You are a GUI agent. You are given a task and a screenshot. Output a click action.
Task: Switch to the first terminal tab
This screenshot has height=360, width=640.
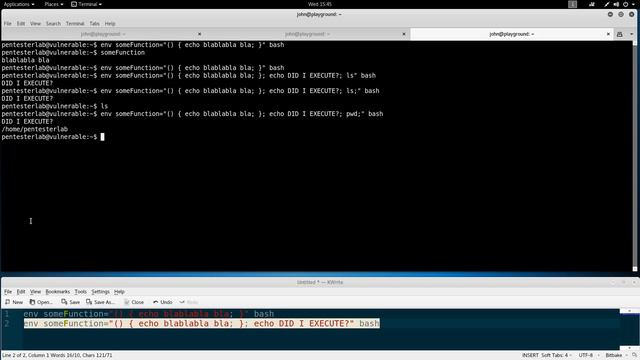102,34
